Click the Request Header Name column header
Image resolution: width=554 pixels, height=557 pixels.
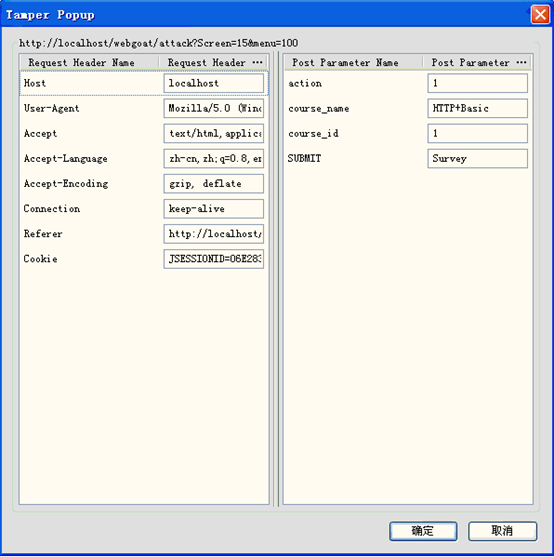tap(89, 63)
